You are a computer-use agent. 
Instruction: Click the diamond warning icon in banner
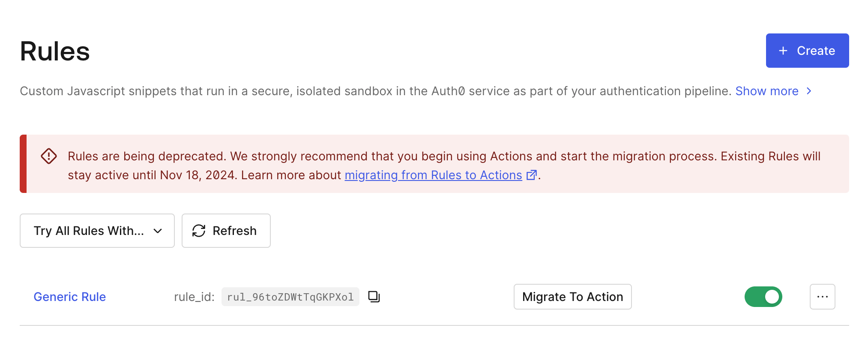click(x=49, y=156)
